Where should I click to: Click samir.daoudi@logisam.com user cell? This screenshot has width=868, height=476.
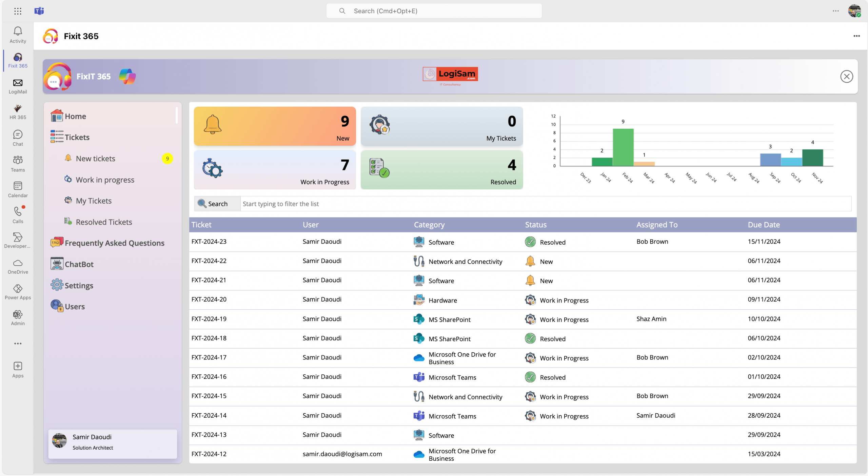pyautogui.click(x=342, y=454)
